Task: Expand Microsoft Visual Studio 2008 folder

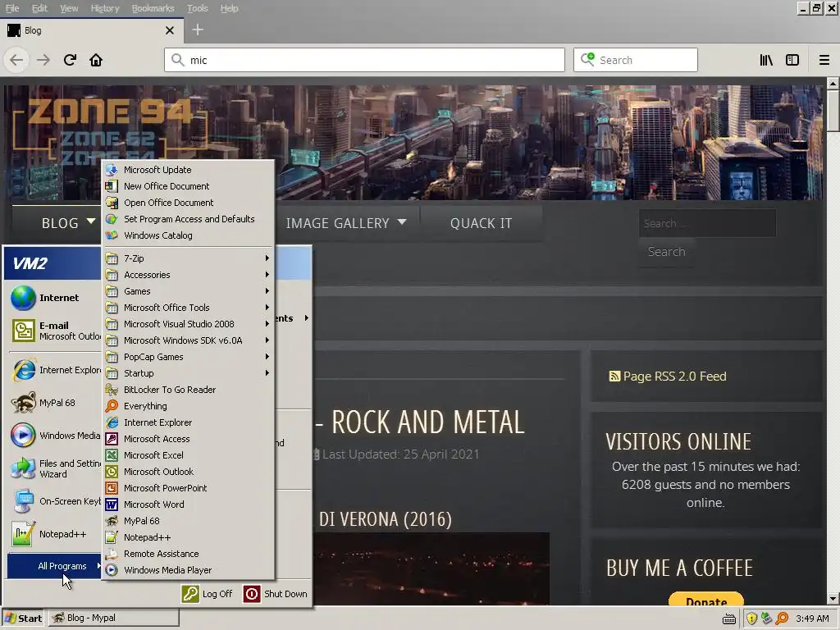Action: 189,324
